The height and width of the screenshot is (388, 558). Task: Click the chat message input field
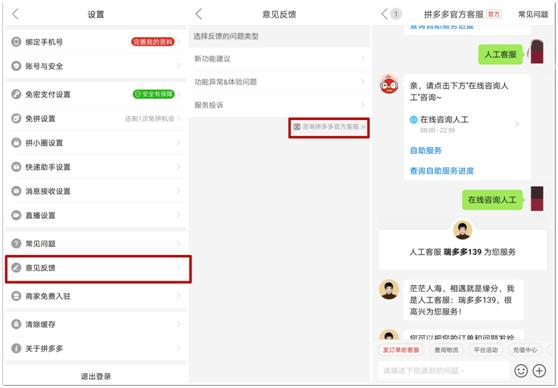[x=443, y=371]
